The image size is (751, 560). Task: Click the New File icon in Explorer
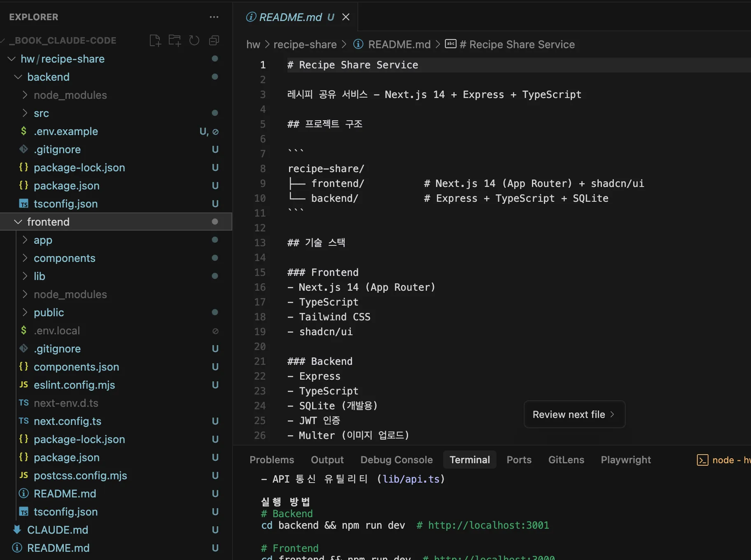(x=155, y=40)
